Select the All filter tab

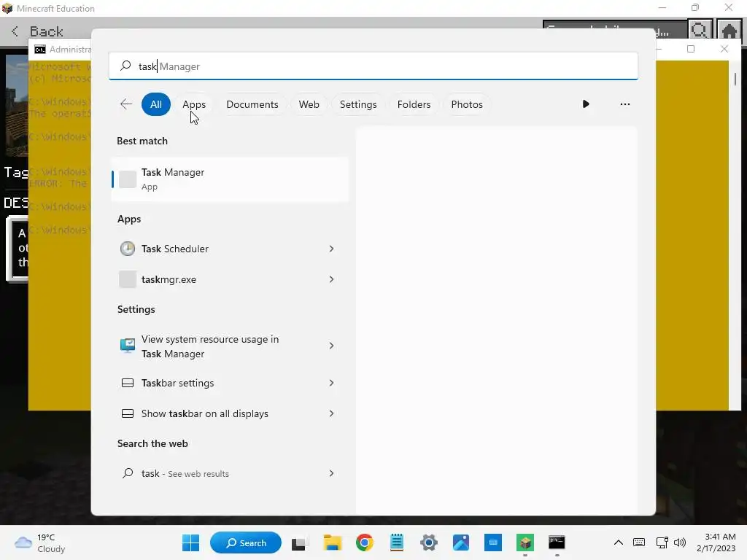tap(156, 104)
